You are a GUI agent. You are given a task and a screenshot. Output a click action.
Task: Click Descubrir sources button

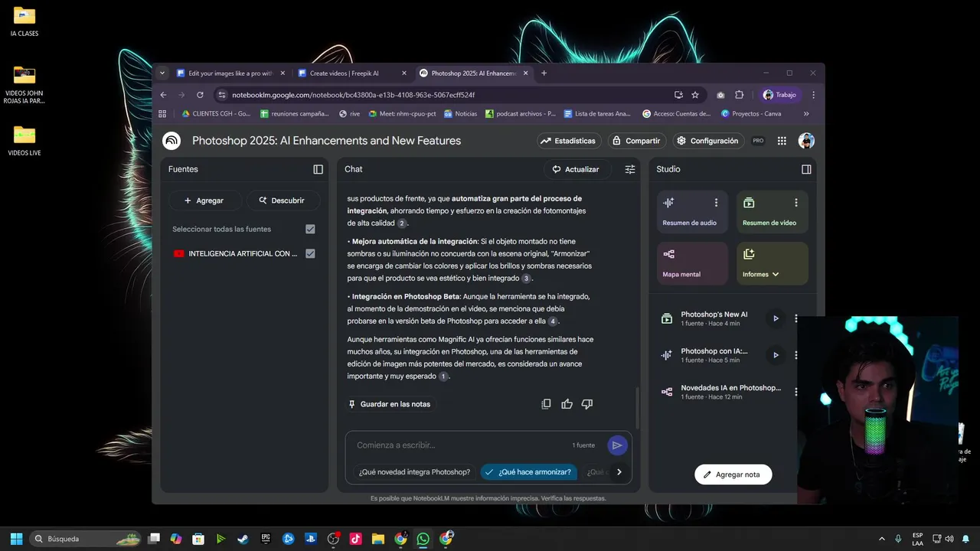click(283, 201)
